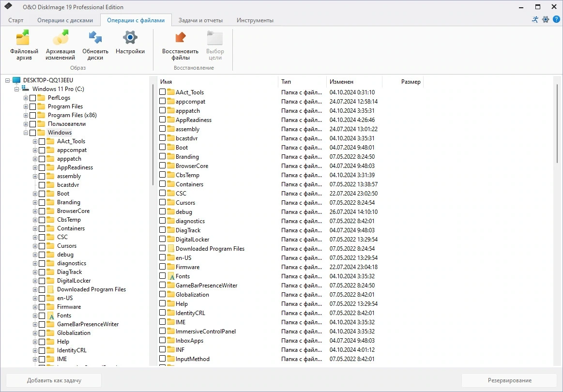Click the CSC folder icon in file list
Image resolution: width=563 pixels, height=392 pixels.
pyautogui.click(x=171, y=193)
